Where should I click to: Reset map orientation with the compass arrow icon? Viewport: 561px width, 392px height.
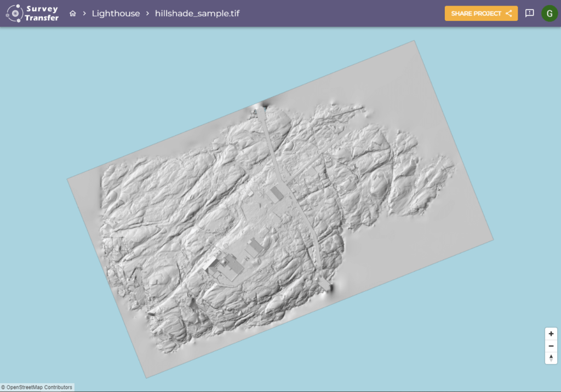tap(551, 358)
